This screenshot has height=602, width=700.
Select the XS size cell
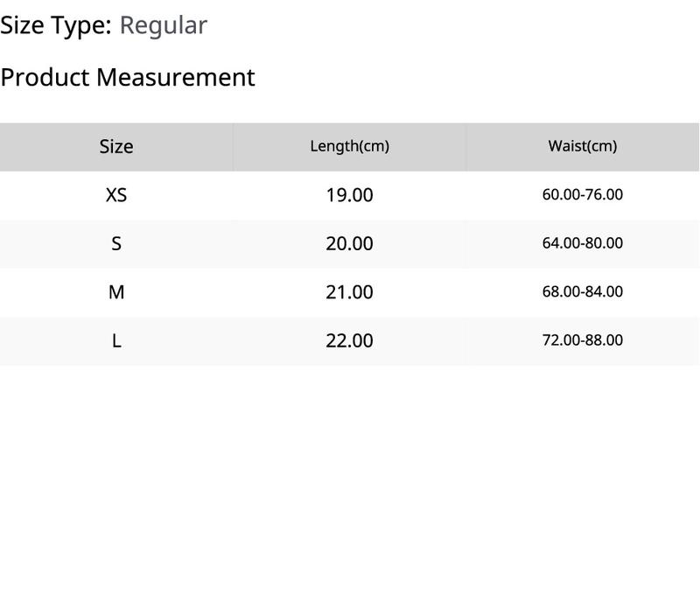116,195
